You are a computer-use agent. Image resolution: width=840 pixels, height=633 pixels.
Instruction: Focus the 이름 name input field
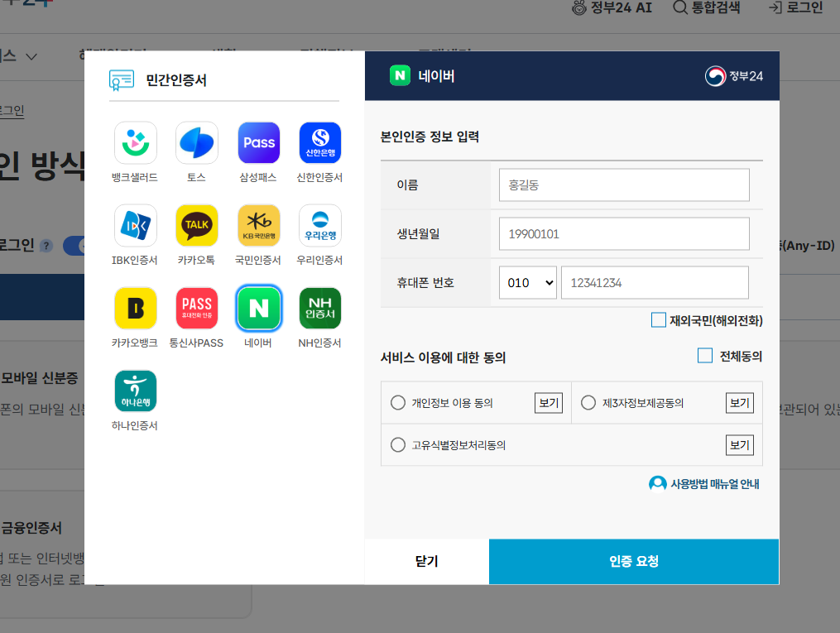click(x=624, y=185)
